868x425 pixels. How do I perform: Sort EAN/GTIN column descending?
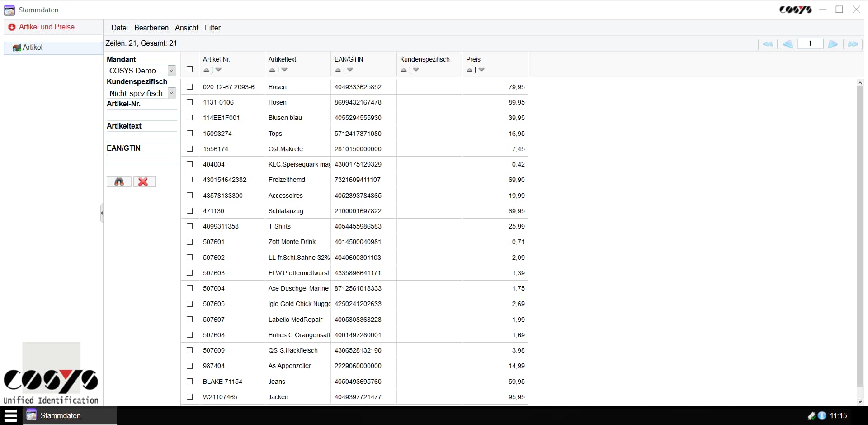click(350, 70)
